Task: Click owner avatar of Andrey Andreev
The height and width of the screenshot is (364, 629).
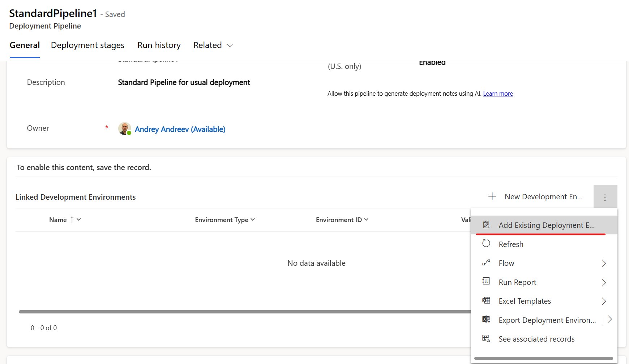Action: [x=124, y=129]
